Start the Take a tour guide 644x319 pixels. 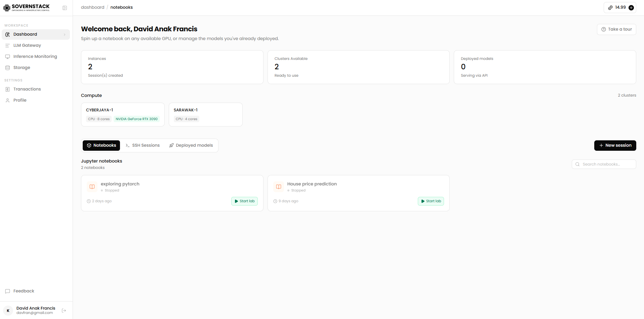pyautogui.click(x=616, y=29)
